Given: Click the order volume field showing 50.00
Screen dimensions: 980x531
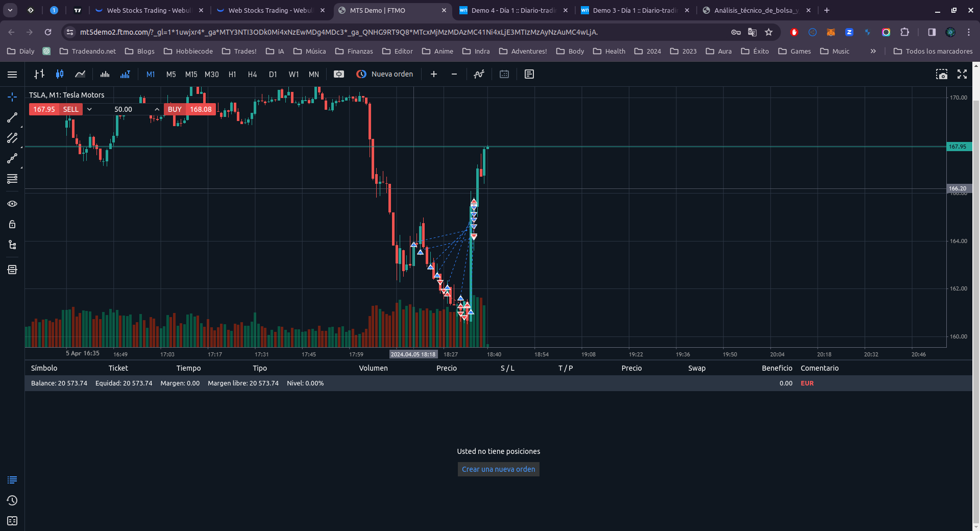Looking at the screenshot, I should [x=123, y=109].
